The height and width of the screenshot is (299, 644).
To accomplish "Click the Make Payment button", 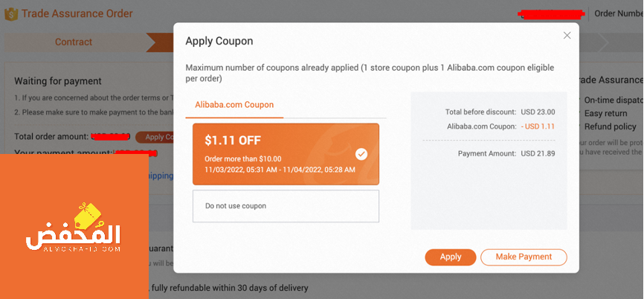I will [524, 257].
